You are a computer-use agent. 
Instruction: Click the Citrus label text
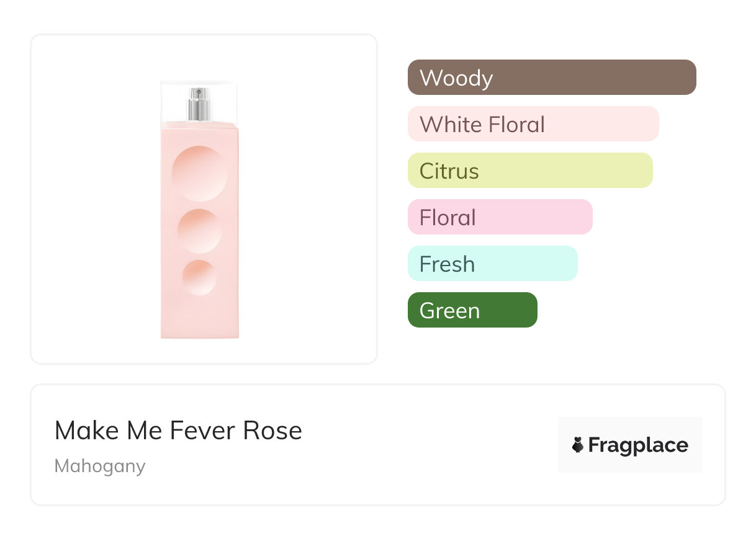point(449,171)
